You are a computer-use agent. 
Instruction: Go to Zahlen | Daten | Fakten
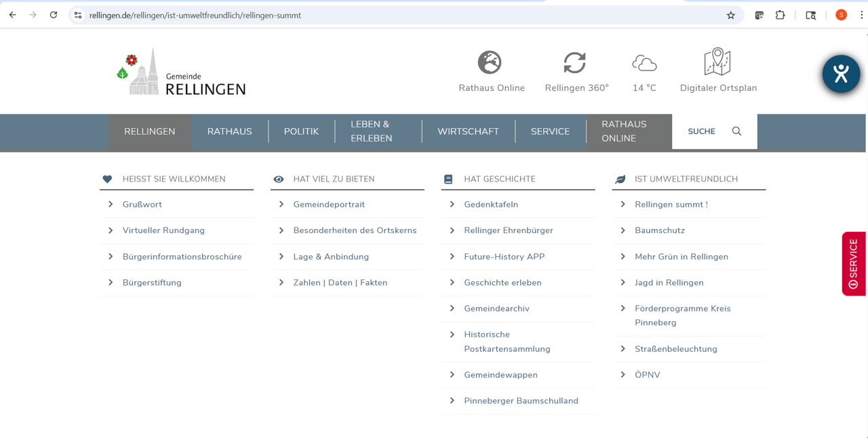click(x=340, y=283)
